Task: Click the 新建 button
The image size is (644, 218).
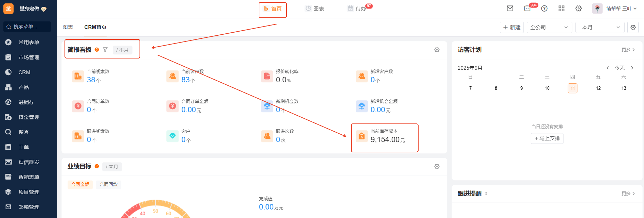Action: point(512,27)
